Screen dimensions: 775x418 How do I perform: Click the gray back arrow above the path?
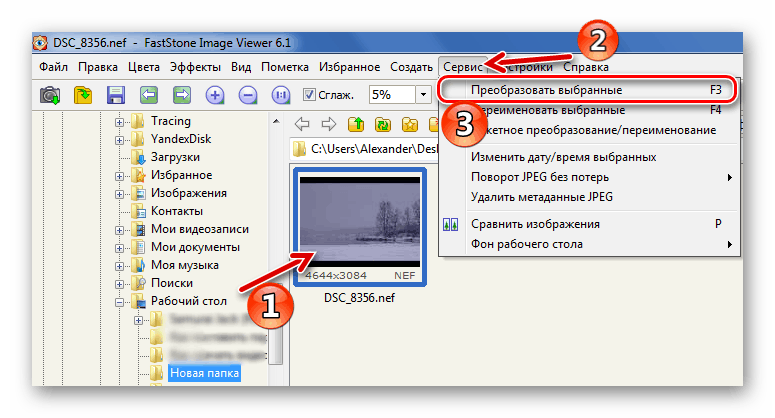click(302, 124)
